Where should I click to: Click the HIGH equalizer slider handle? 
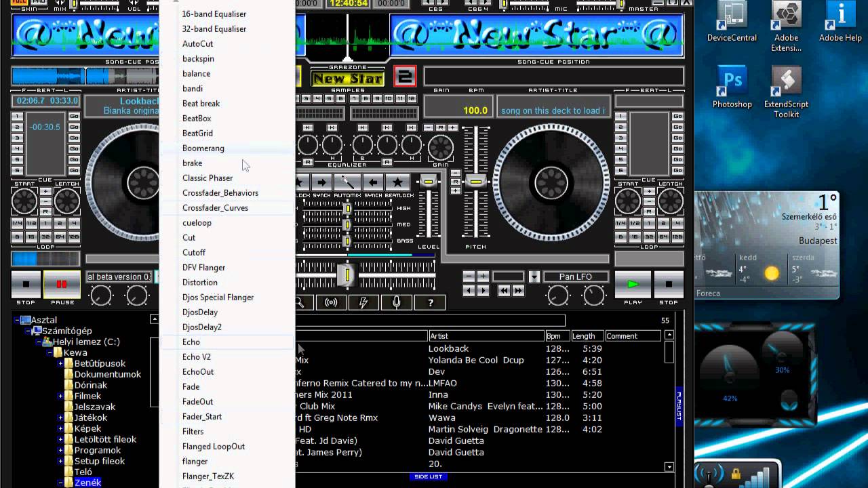coord(348,209)
